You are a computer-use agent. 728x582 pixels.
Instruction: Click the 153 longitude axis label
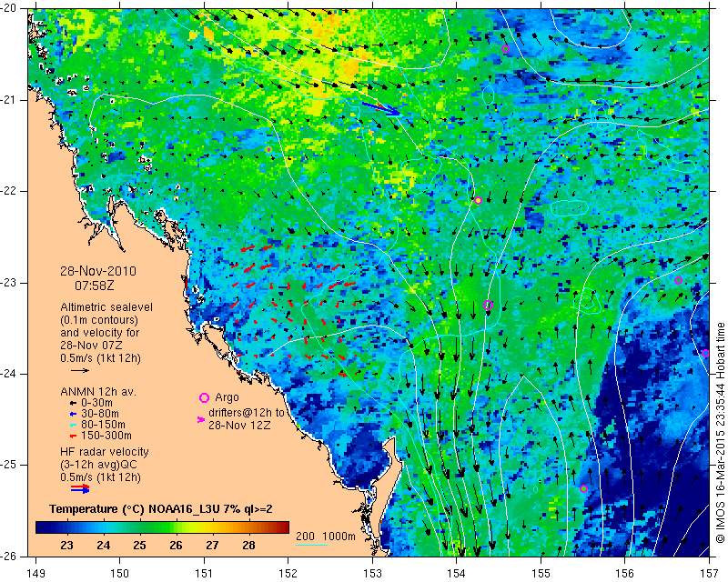pyautogui.click(x=372, y=574)
